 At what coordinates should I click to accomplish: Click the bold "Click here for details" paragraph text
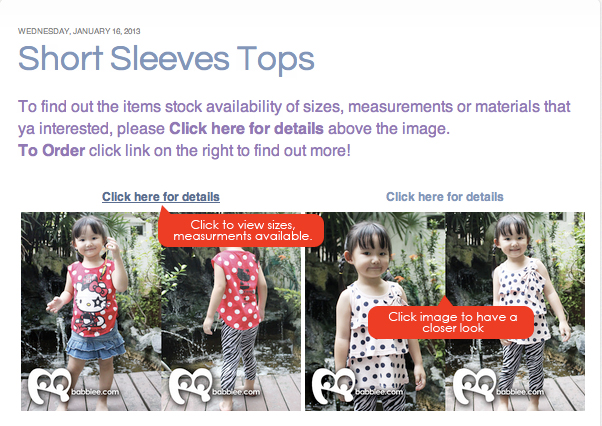pyautogui.click(x=246, y=129)
